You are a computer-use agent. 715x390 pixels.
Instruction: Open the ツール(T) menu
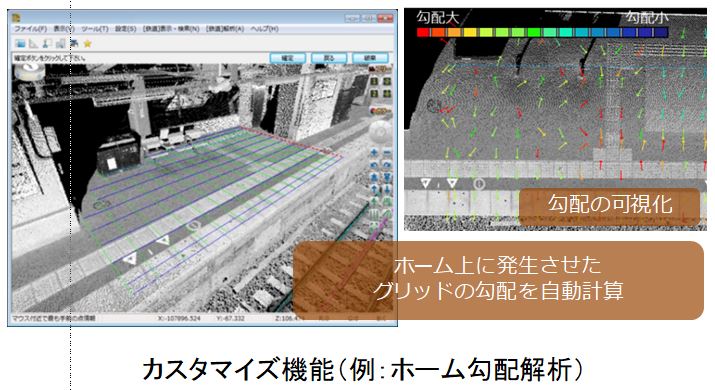click(x=95, y=29)
